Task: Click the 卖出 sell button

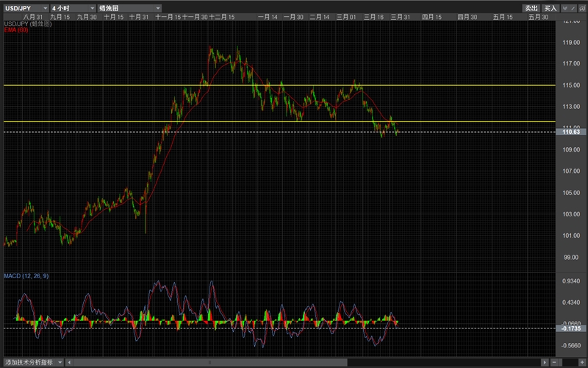Action: coord(531,8)
